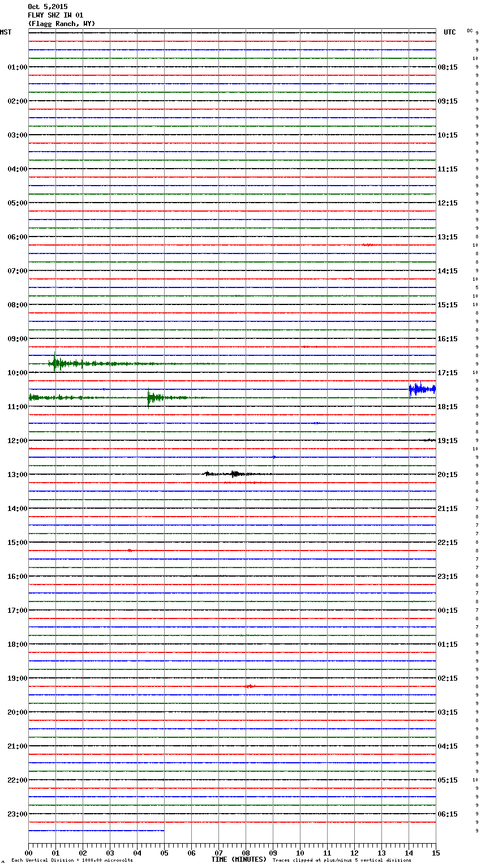Click the 'TIME (MINUTES)' axis title
Screen dimensions: 481x868
tap(239, 860)
